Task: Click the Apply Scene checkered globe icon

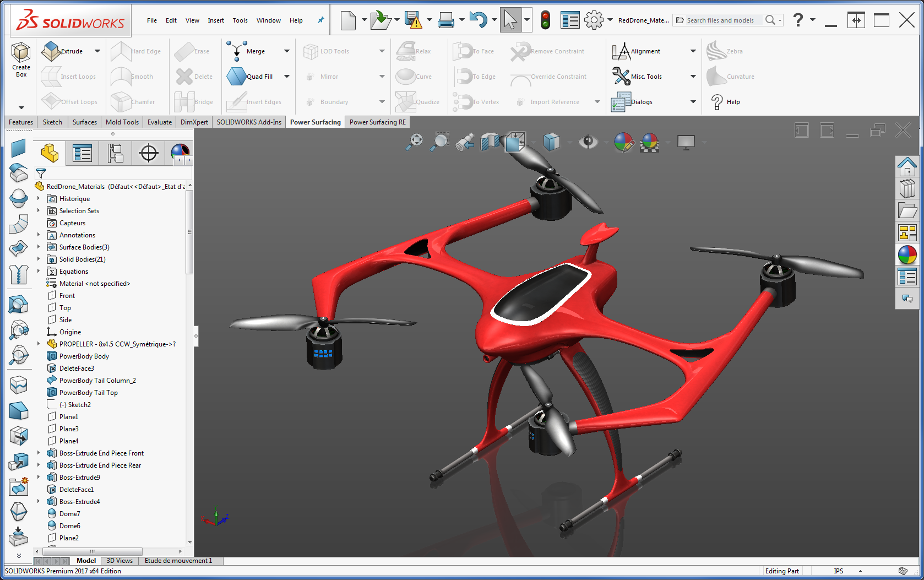Action: (x=651, y=142)
